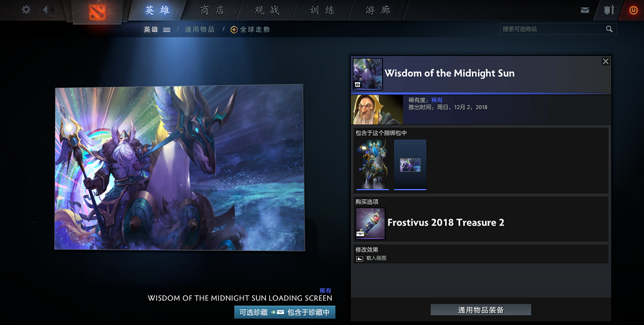Click the search magnifier icon
644x325 pixels.
click(x=609, y=29)
